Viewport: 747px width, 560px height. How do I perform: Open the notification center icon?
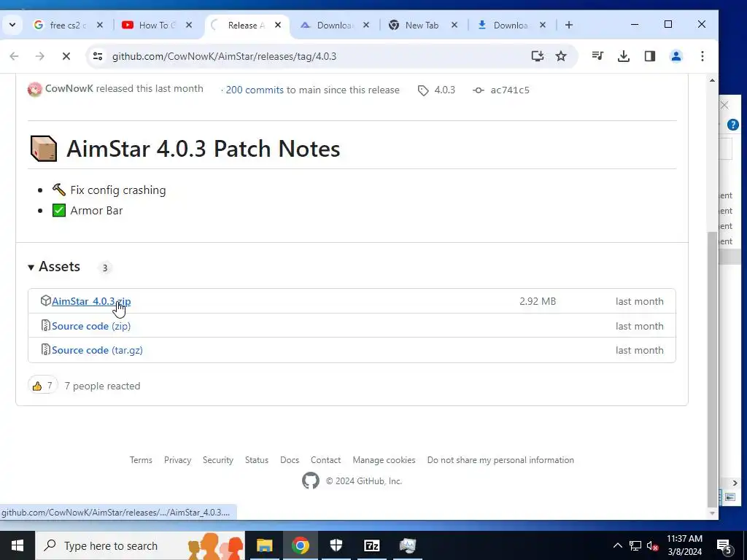pyautogui.click(x=724, y=546)
